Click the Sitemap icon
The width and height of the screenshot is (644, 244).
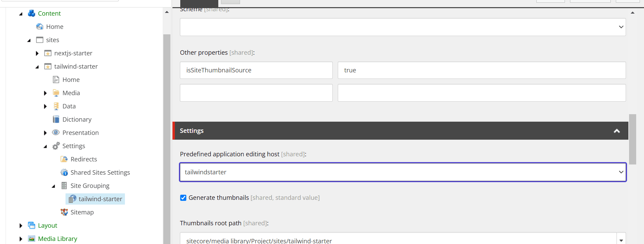[64, 212]
